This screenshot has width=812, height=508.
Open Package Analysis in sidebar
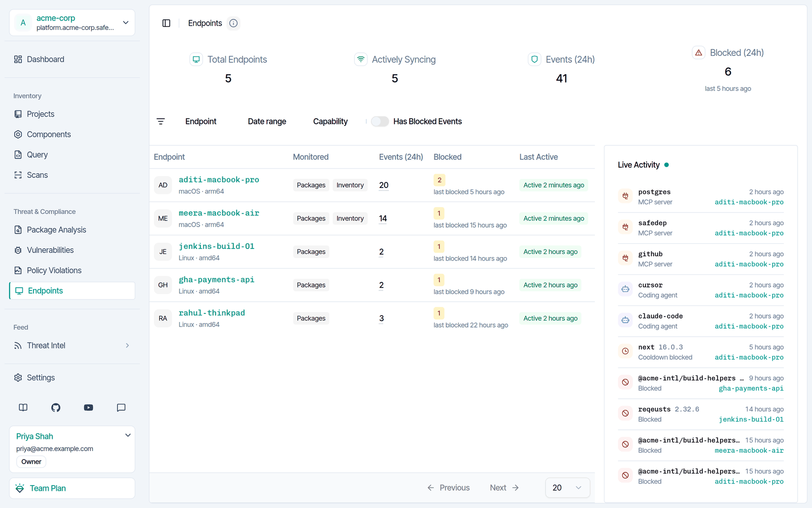coord(72,230)
